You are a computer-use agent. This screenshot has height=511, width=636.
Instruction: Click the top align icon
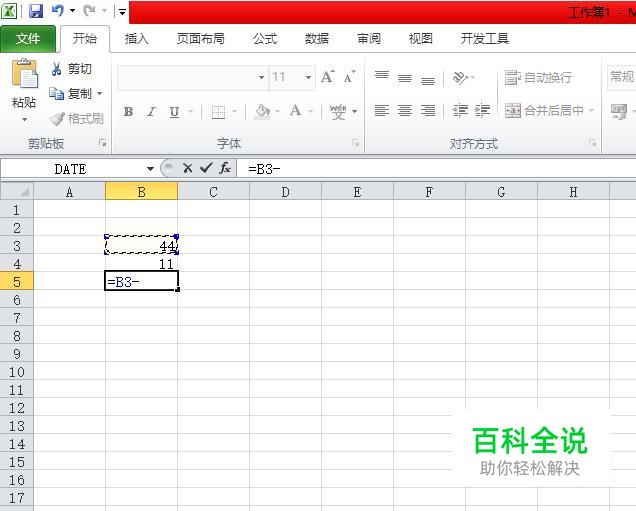(382, 77)
